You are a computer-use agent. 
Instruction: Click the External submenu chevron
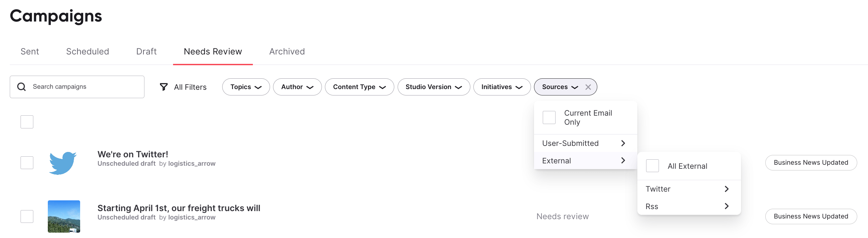coord(623,161)
